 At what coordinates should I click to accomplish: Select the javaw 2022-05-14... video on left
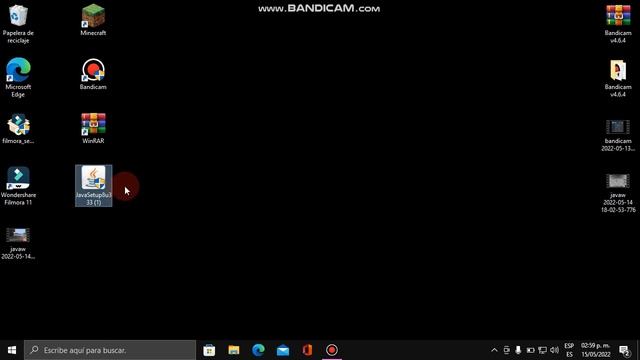pyautogui.click(x=18, y=243)
